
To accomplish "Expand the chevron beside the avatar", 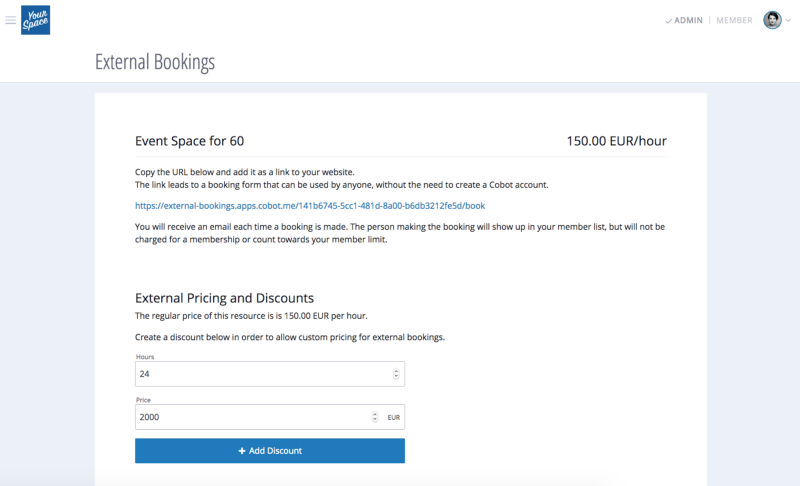I will coord(788,20).
